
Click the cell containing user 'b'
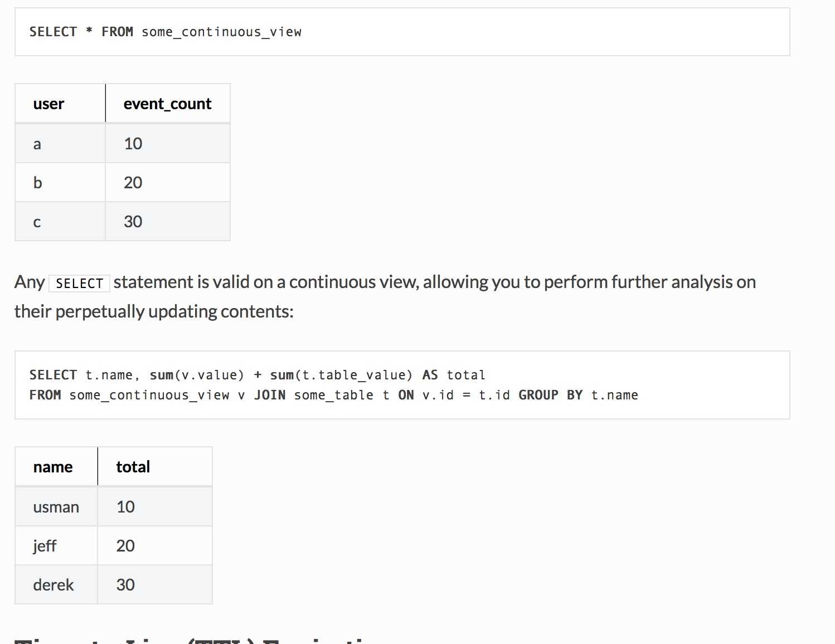coord(60,183)
